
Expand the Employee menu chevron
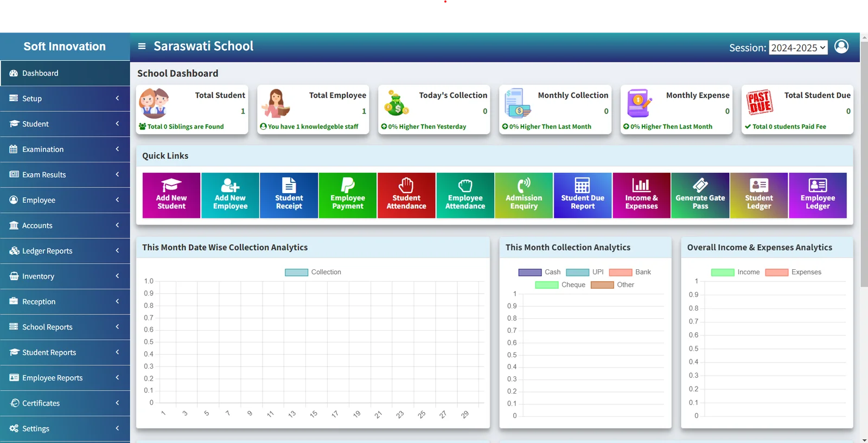[117, 200]
